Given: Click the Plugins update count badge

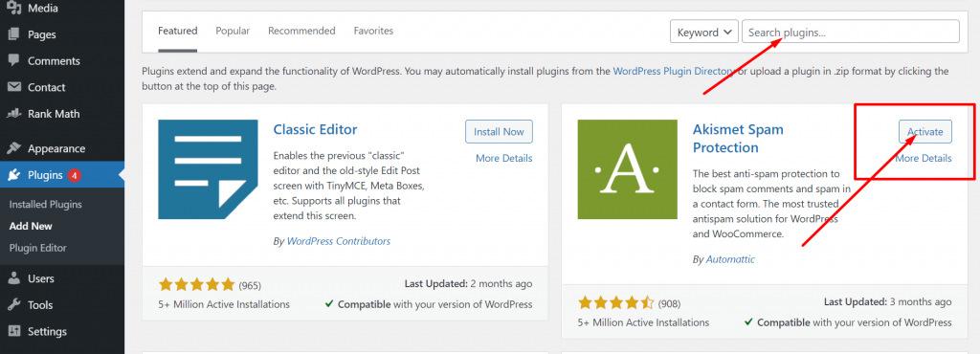Looking at the screenshot, I should (74, 175).
